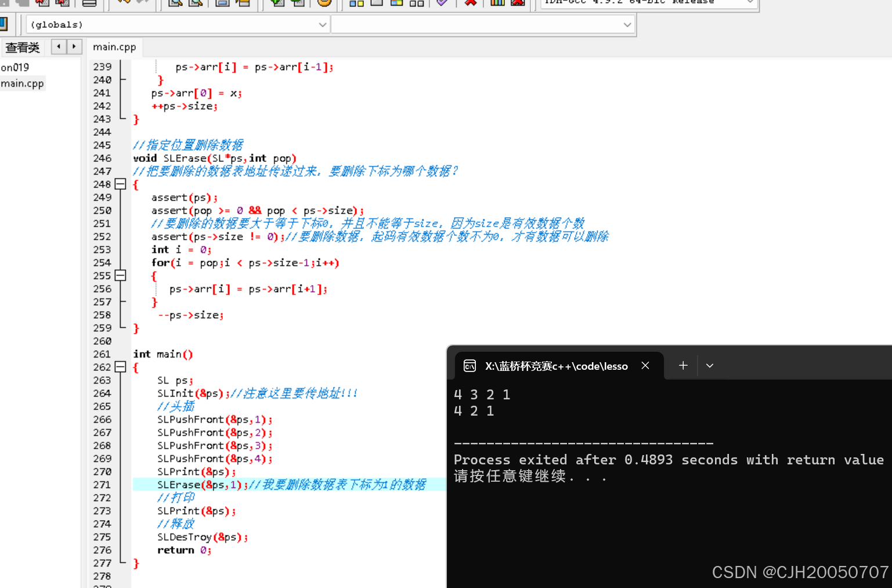
Task: Click the '--ps->size;' line
Action: 190,315
